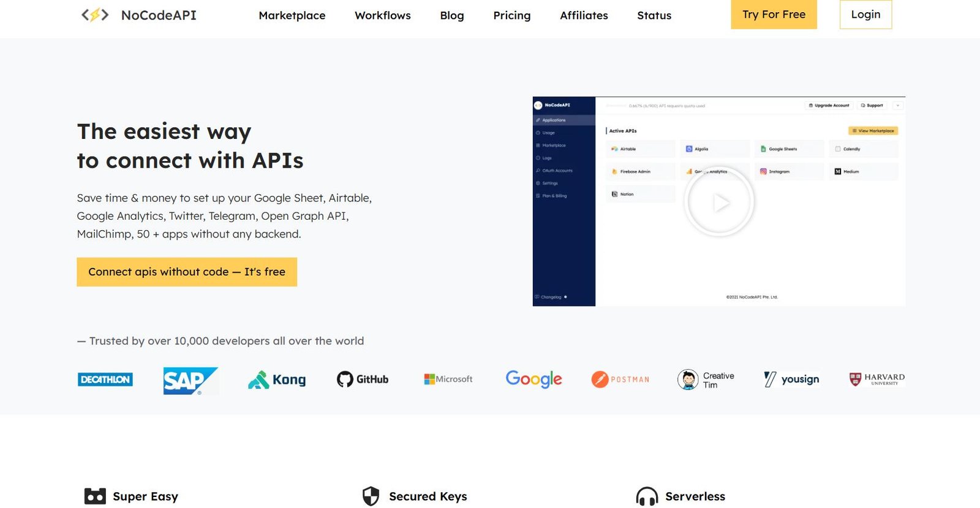Click the NoCodeAPI lightning bolt logo icon

coord(95,15)
